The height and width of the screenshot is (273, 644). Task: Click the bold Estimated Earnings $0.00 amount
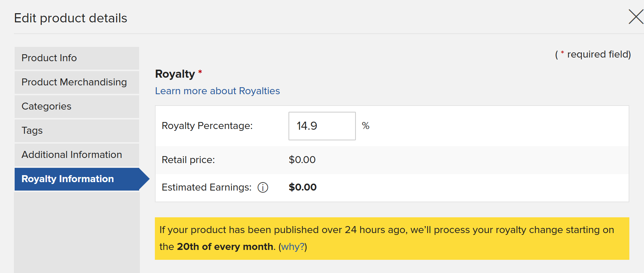pyautogui.click(x=303, y=187)
